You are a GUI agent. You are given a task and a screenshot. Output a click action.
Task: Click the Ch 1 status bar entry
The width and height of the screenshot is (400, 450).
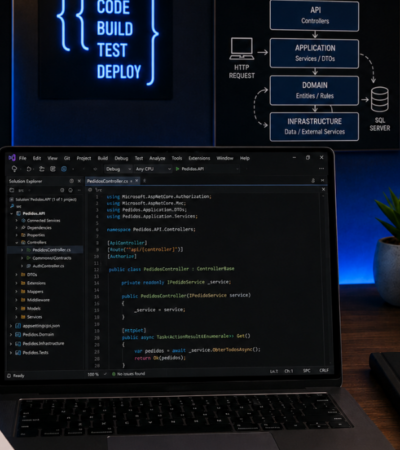288,371
